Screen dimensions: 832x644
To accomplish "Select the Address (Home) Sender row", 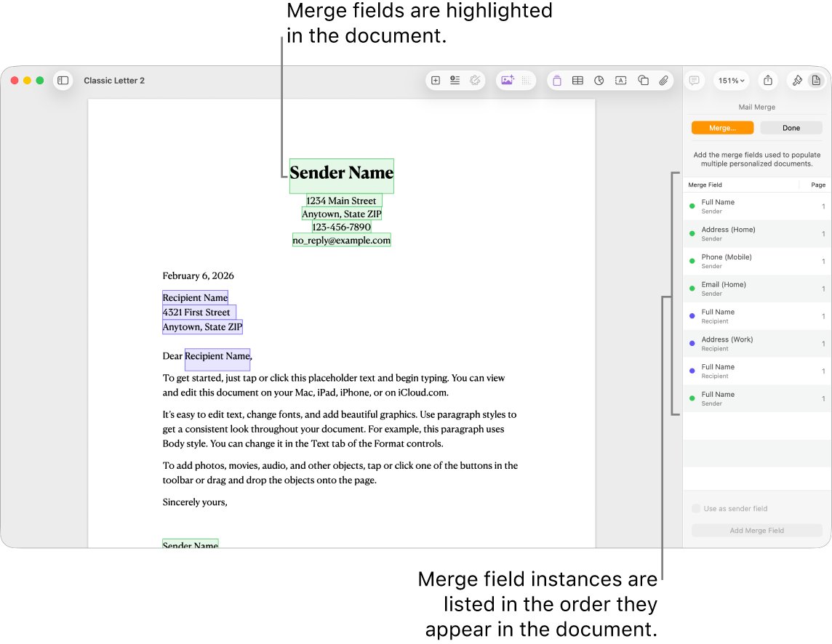I will point(756,234).
